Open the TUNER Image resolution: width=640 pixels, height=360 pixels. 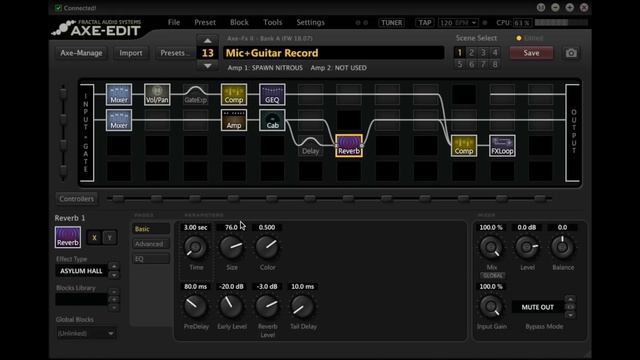(x=392, y=23)
